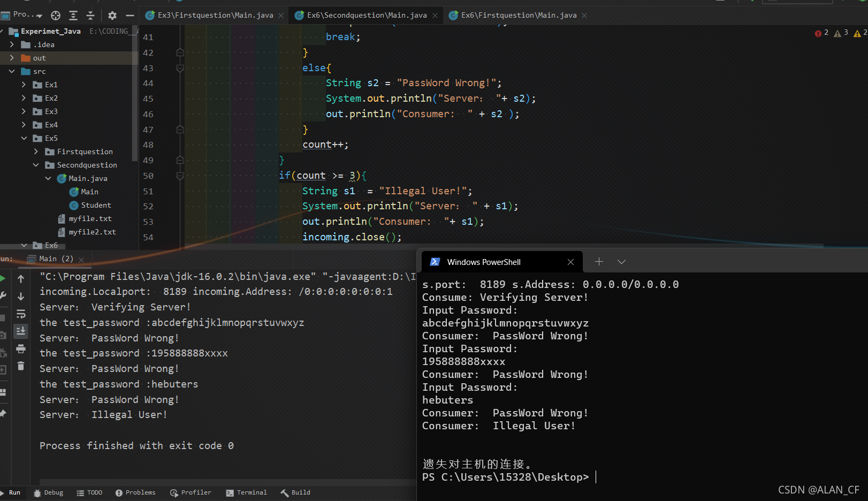Toggle code fold marker at line 49
This screenshot has height=501, width=868.
pyautogui.click(x=180, y=160)
